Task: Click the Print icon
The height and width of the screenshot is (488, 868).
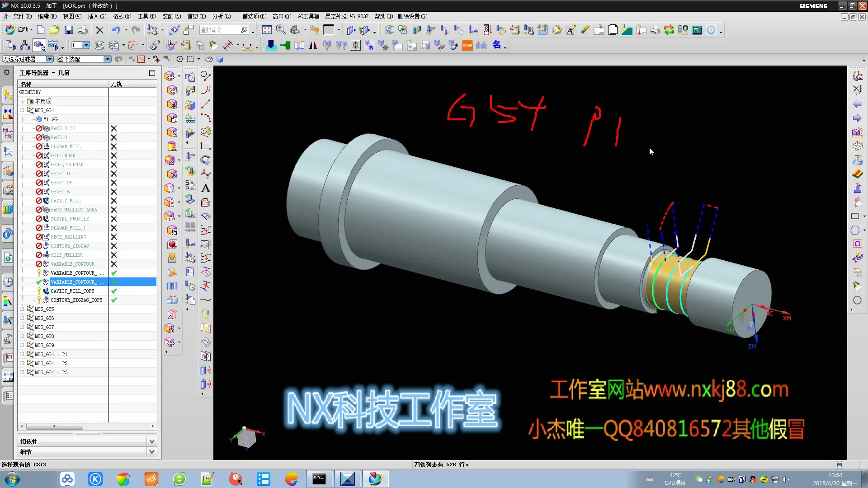Action: coord(83,30)
